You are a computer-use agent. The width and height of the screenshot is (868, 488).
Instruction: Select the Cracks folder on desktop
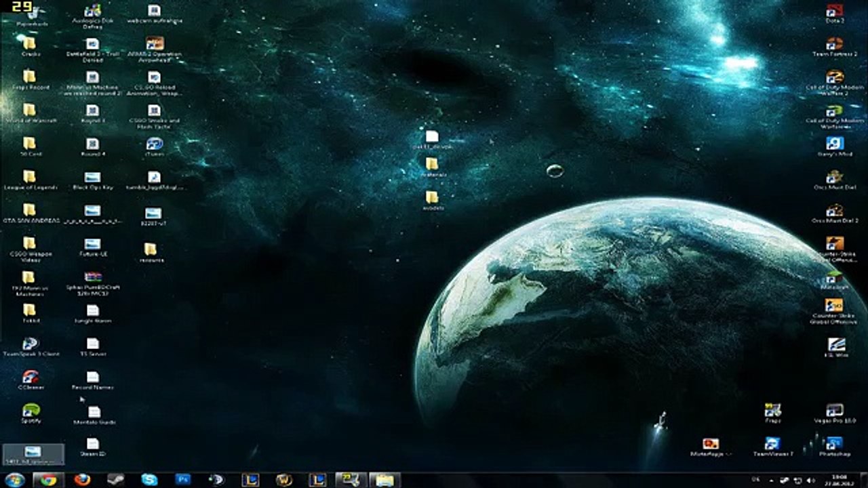point(30,46)
